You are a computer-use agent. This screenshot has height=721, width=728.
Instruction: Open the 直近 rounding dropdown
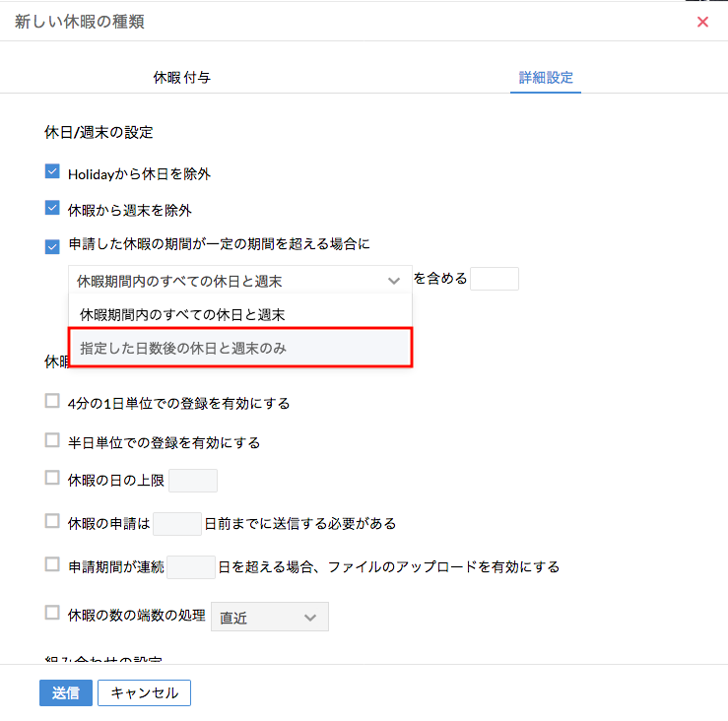269,618
